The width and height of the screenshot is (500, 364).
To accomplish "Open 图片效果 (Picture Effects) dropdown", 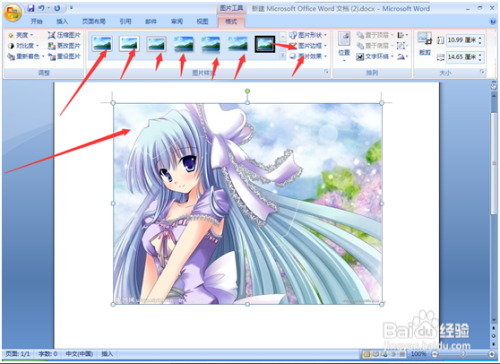I will tap(308, 56).
